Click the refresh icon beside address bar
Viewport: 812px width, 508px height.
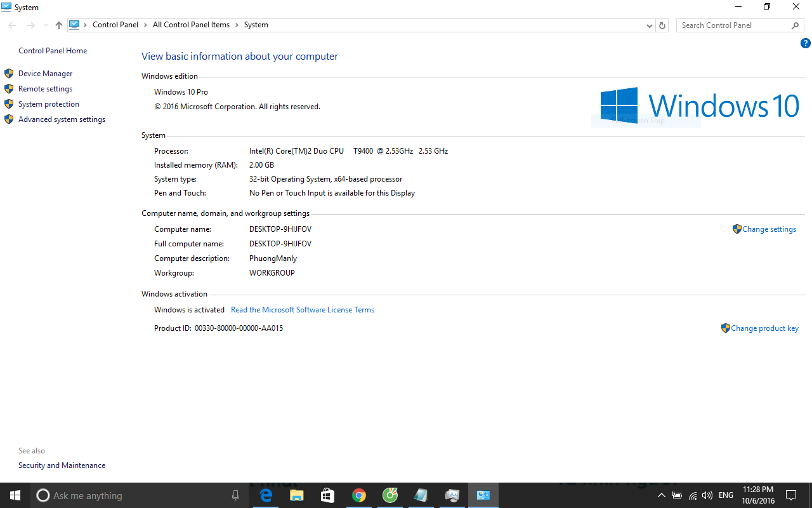tap(662, 25)
